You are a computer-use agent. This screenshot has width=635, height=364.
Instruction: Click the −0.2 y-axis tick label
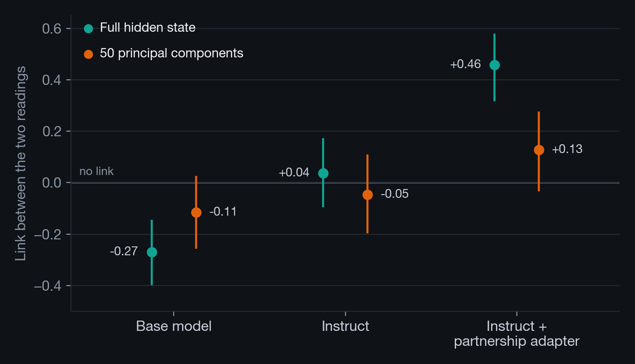(48, 234)
